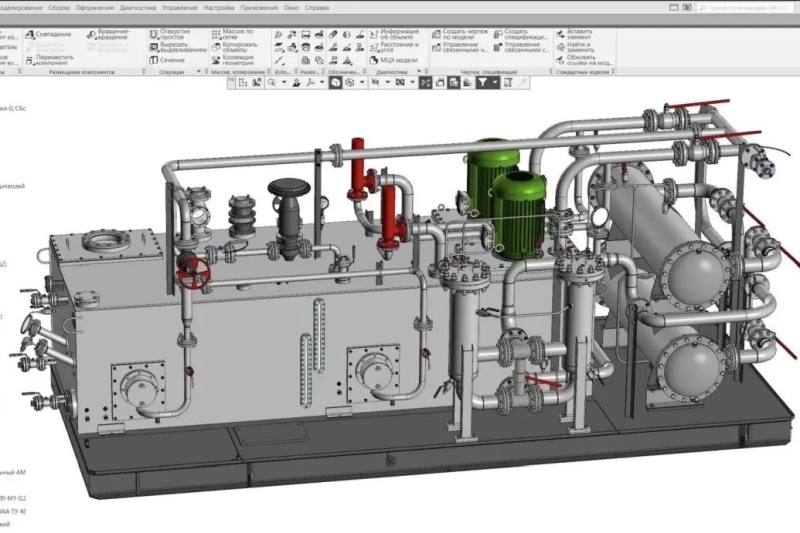The width and height of the screenshot is (800, 533).
Task: Open the Управление menu
Action: tap(180, 8)
